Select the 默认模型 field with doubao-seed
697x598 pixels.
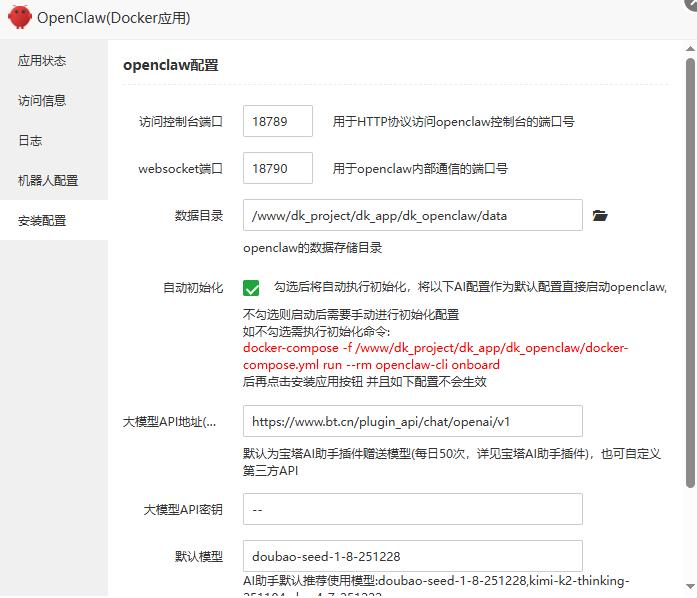pyautogui.click(x=412, y=556)
